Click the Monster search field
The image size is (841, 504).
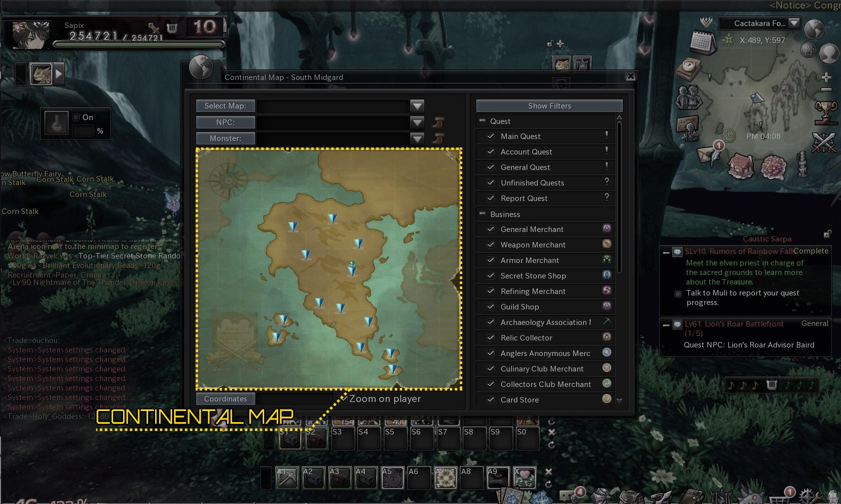[333, 138]
